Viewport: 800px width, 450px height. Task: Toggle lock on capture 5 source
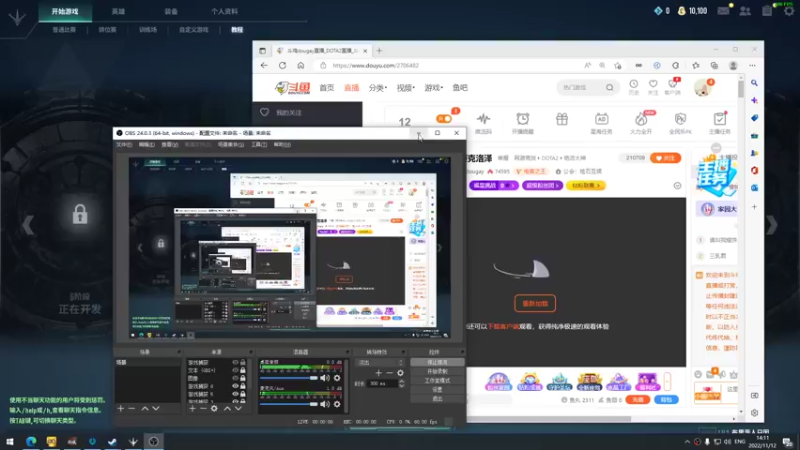pyautogui.click(x=243, y=394)
